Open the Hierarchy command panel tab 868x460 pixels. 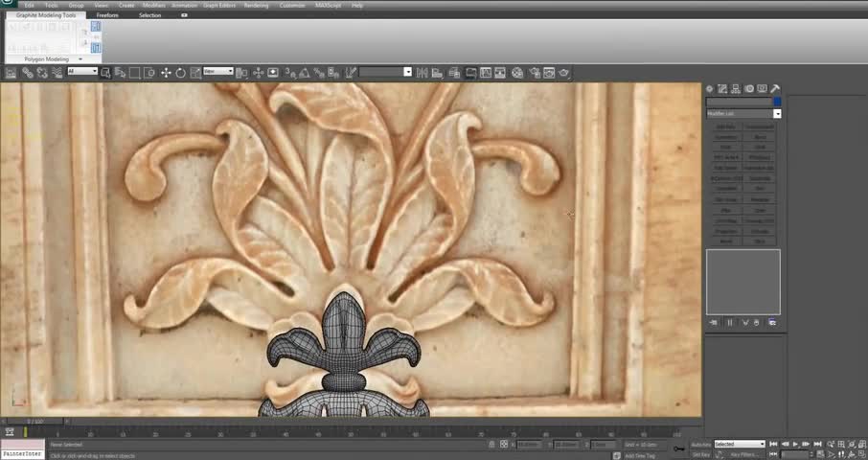point(736,88)
